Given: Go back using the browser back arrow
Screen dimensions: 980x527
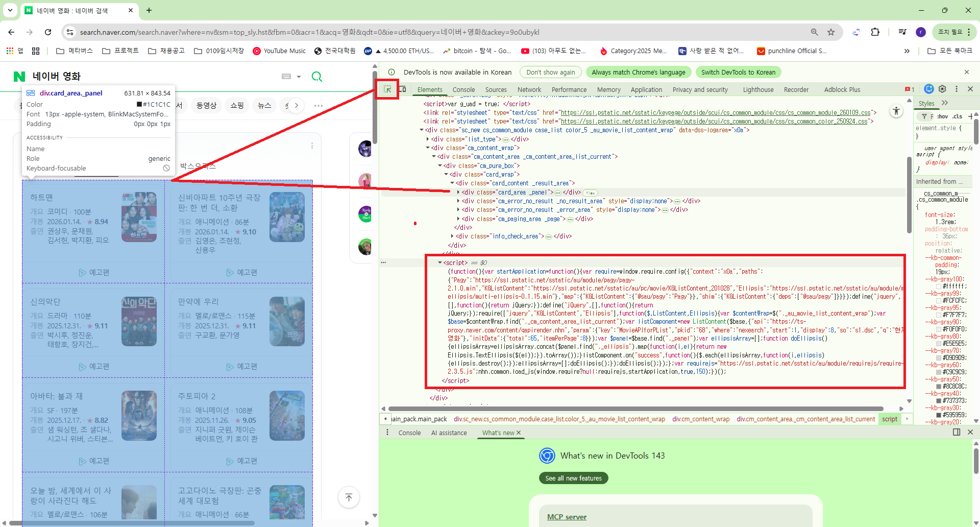Looking at the screenshot, I should pyautogui.click(x=11, y=32).
